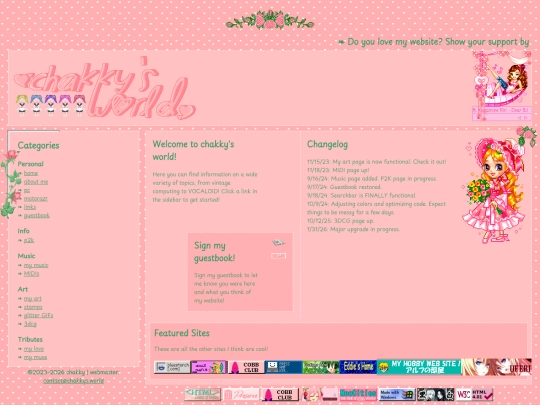
Task: Click the pink-haired girl footer badge
Action: tap(319, 394)
